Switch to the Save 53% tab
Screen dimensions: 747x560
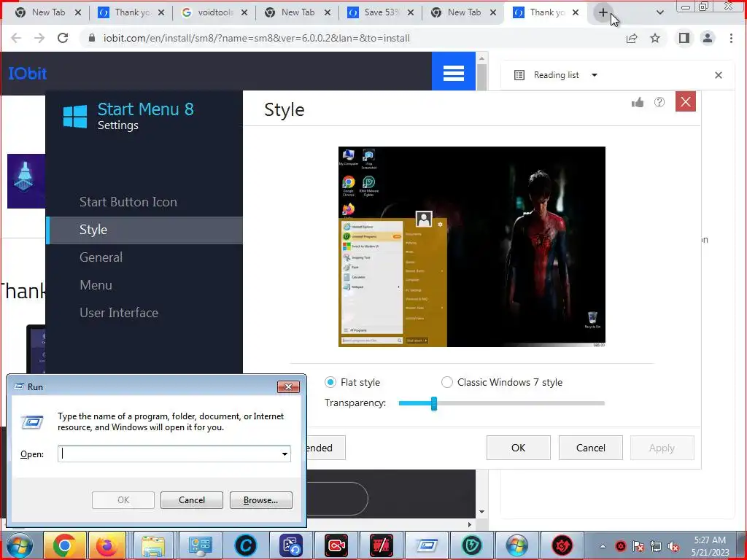tap(380, 12)
